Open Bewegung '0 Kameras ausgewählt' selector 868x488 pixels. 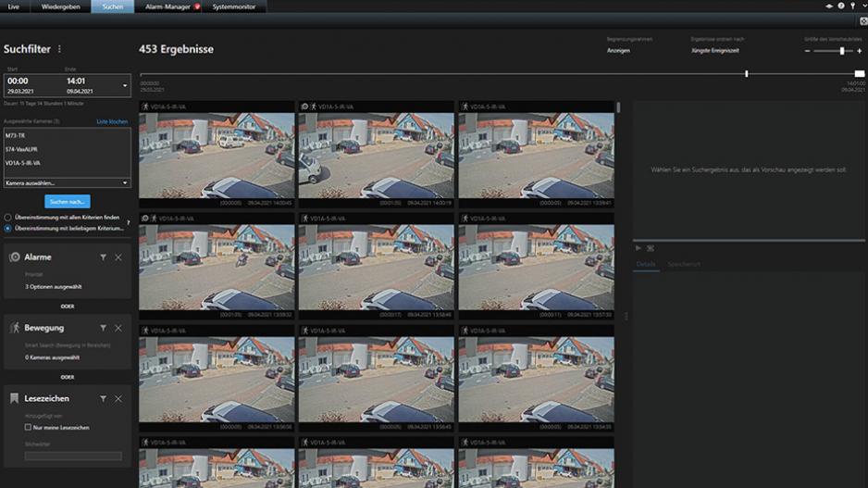[52, 357]
